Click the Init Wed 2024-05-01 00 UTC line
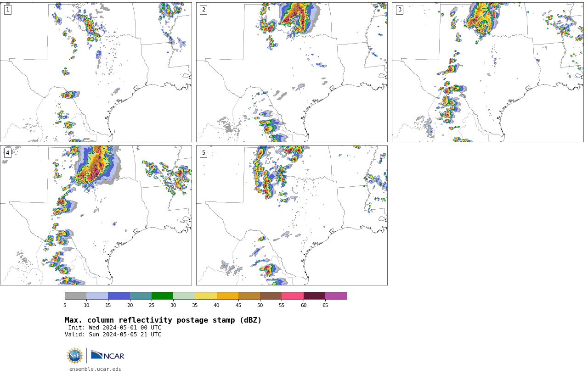The image size is (588, 374). (115, 328)
